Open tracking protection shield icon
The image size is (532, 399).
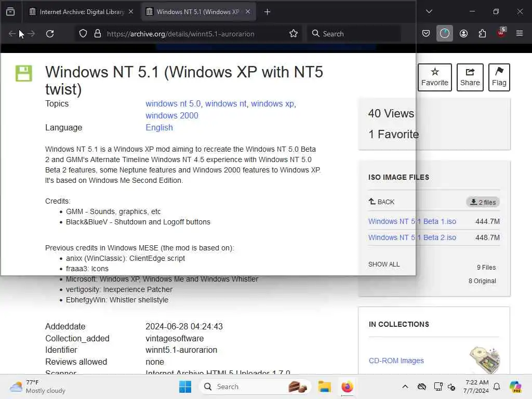pyautogui.click(x=83, y=34)
